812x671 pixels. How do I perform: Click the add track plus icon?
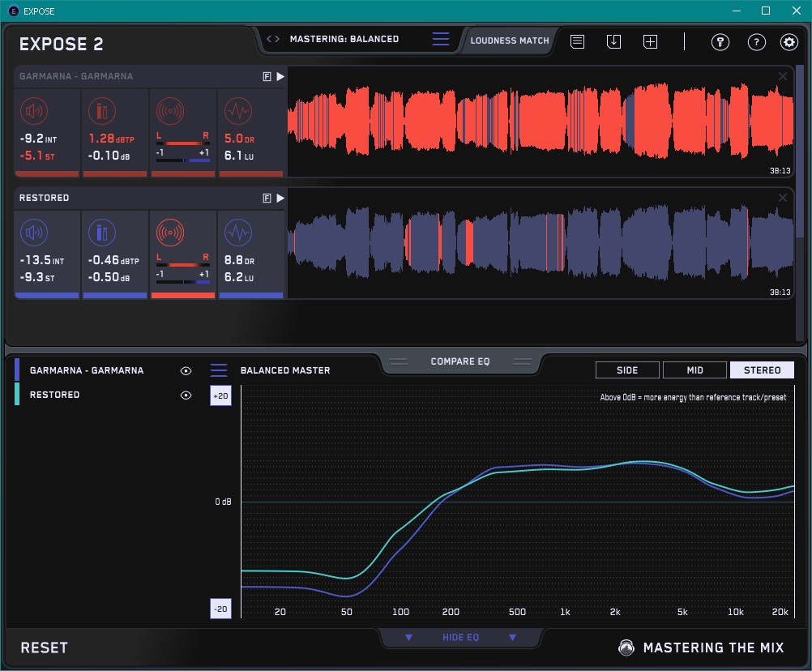click(650, 41)
